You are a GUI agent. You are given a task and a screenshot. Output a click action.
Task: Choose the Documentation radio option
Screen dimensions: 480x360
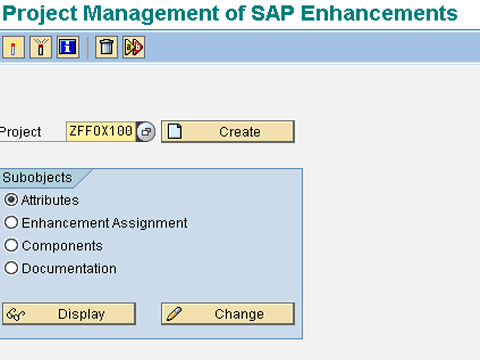click(x=11, y=268)
